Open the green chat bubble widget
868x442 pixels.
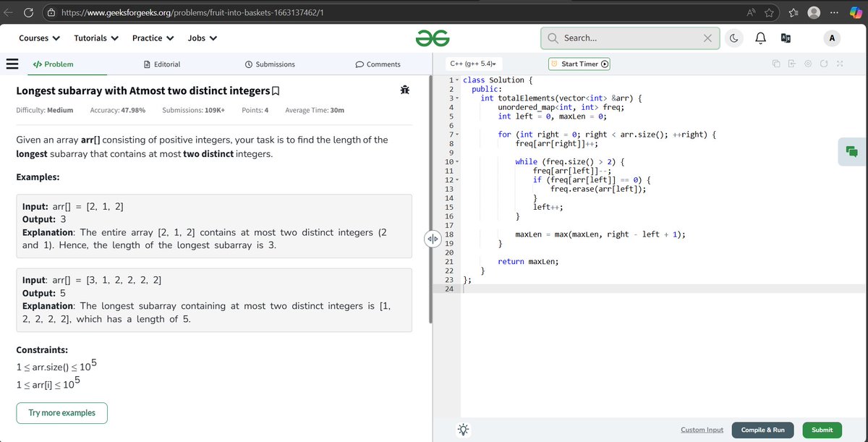pos(851,151)
